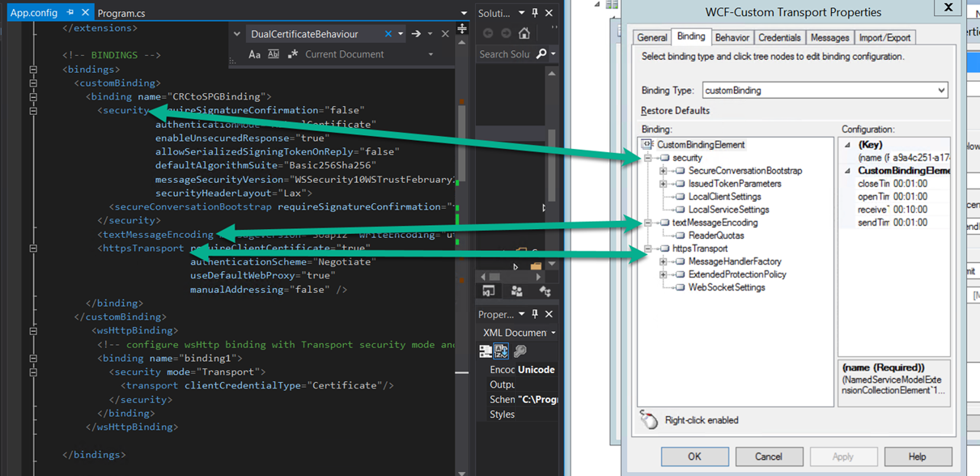Image resolution: width=980 pixels, height=476 pixels.
Task: Click Solution Explorer Home icon
Action: [524, 33]
